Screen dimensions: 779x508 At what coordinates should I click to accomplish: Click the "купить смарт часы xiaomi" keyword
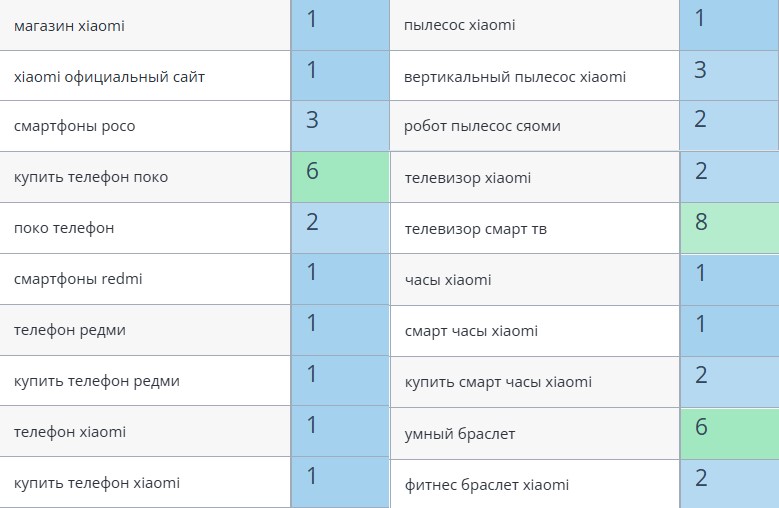498,382
